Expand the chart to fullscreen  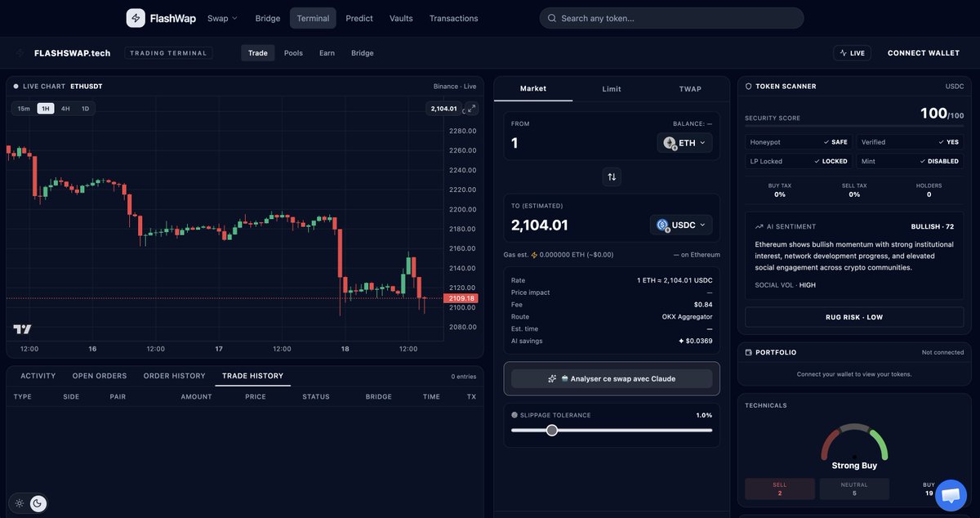pos(472,109)
